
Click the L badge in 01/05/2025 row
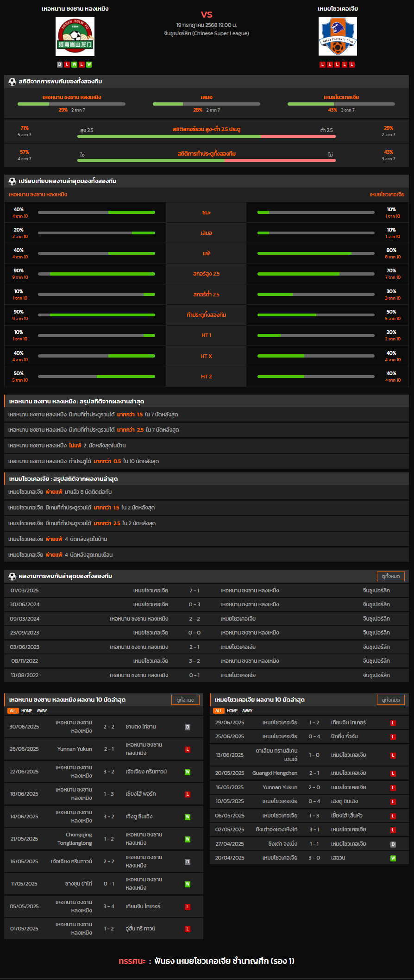[188, 929]
